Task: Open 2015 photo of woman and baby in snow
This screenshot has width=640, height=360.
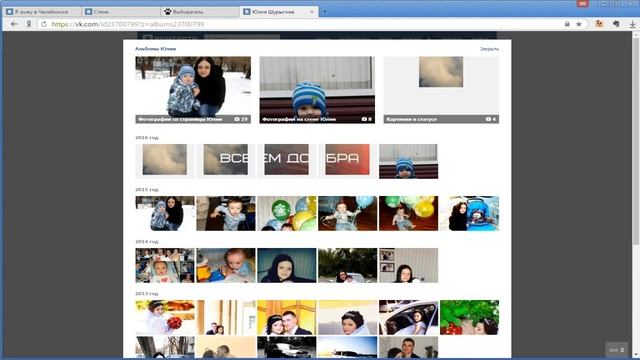Action: click(x=165, y=213)
